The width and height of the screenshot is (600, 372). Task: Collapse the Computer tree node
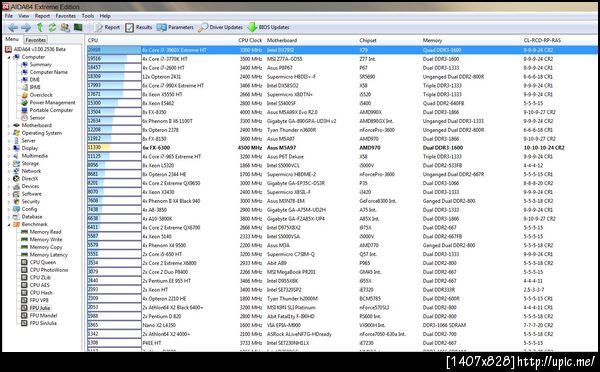(9, 57)
